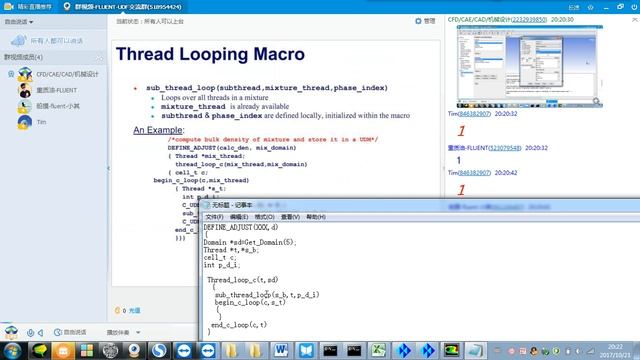Open the Sogou S taskbar icon
Viewport: 640px width, 360px height.
(x=159, y=351)
